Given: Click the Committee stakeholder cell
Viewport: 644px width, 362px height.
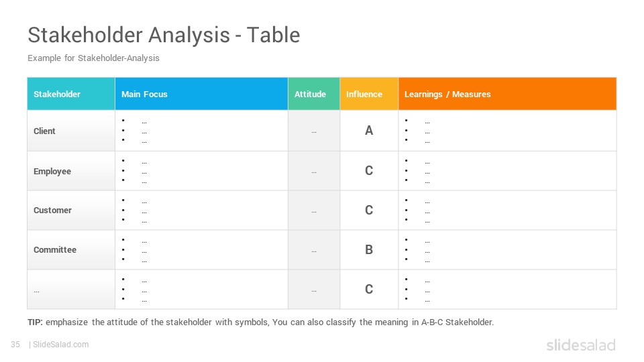Looking at the screenshot, I should [71, 249].
